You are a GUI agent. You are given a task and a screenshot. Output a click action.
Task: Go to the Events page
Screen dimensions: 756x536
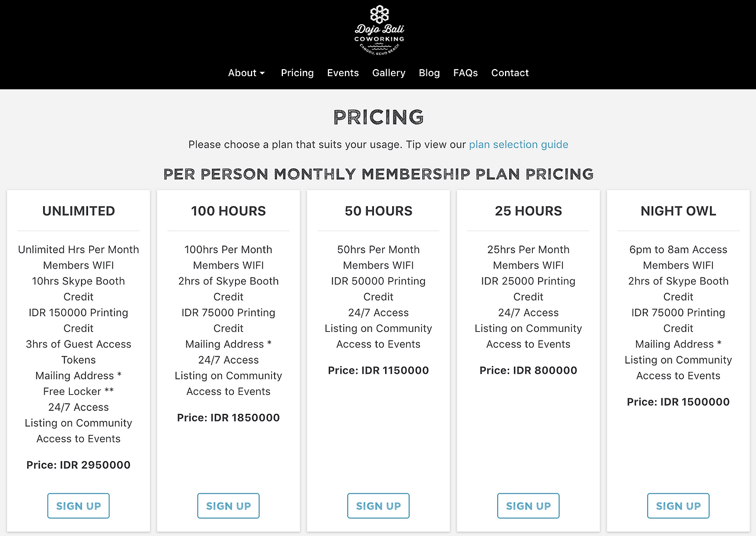coord(343,73)
